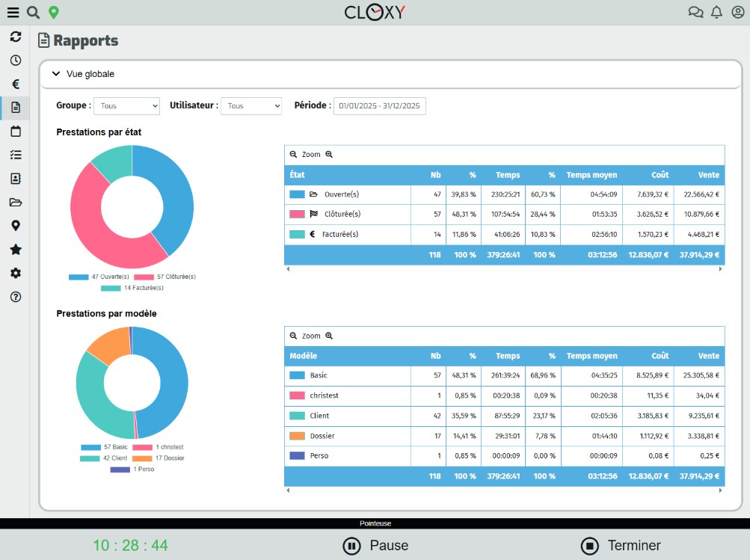Click the Pause button
Viewport: 750px width, 560px height.
375,546
